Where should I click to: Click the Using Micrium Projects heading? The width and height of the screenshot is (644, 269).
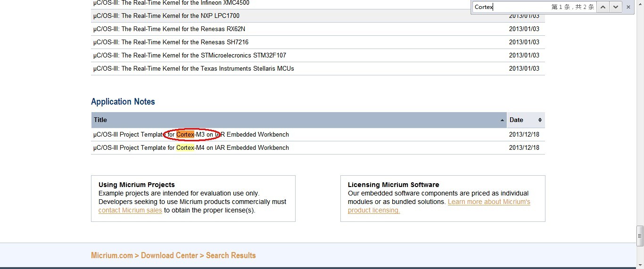click(137, 185)
